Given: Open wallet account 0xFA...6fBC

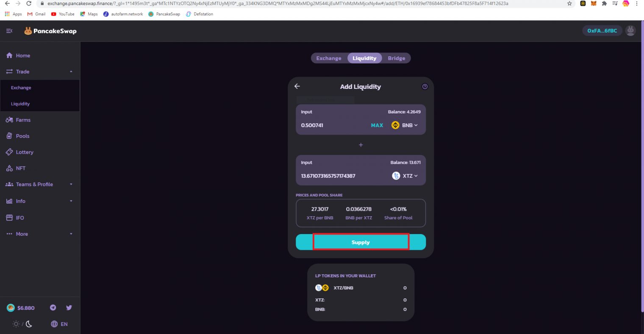Looking at the screenshot, I should [x=602, y=30].
